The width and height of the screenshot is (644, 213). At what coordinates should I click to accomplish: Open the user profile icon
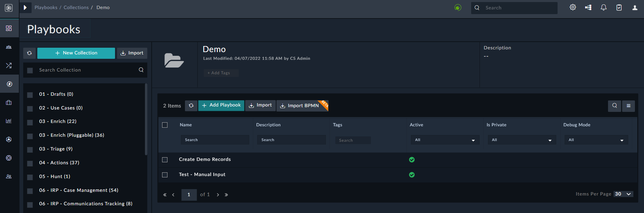(x=635, y=7)
